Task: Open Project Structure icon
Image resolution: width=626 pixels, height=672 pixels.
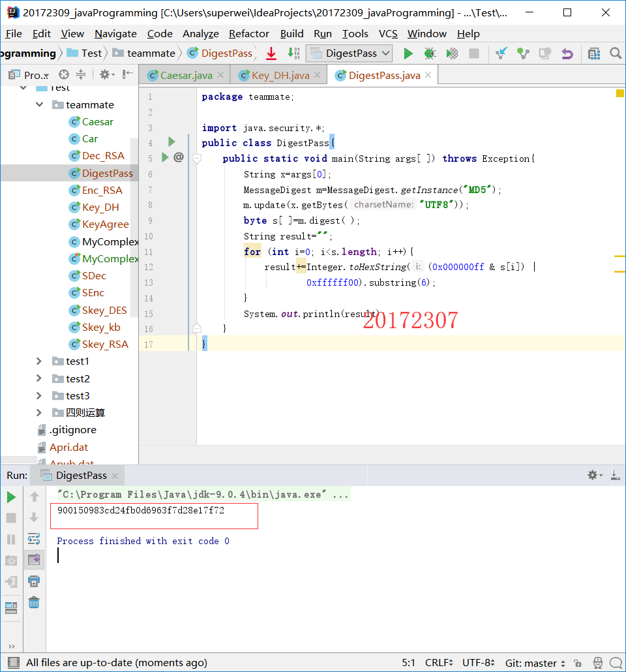Action: 594,53
